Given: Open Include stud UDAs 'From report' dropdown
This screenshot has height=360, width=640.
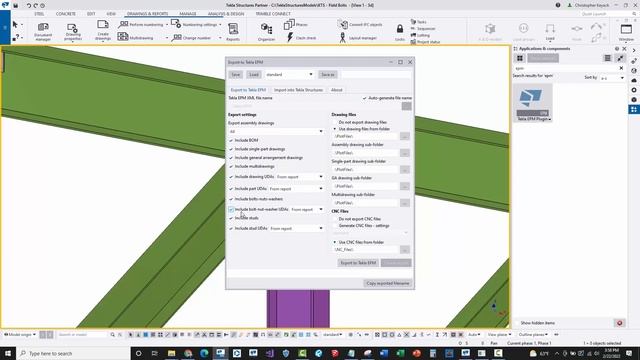Looking at the screenshot, I should click(x=296, y=229).
